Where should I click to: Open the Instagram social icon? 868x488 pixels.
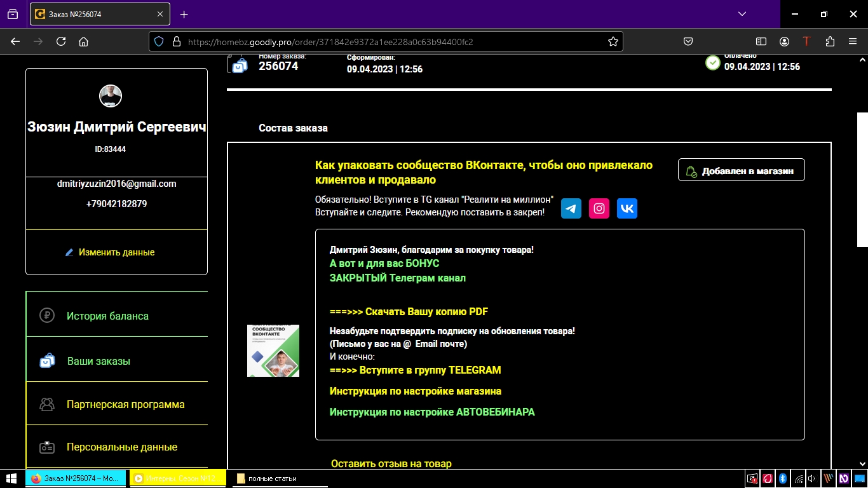tap(599, 208)
